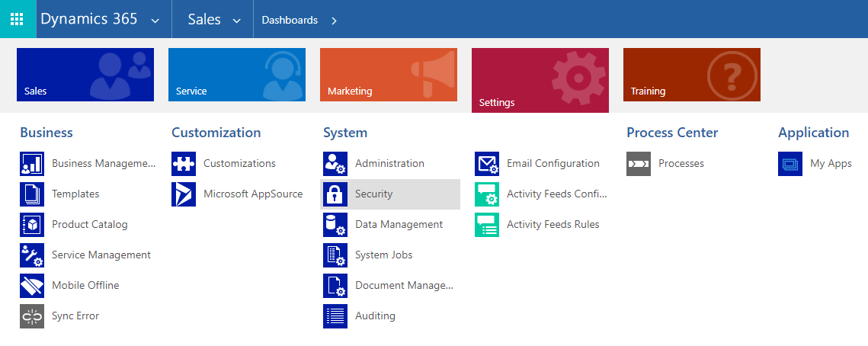The height and width of the screenshot is (346, 868).
Task: Switch to the Marketing tile
Action: pyautogui.click(x=388, y=75)
